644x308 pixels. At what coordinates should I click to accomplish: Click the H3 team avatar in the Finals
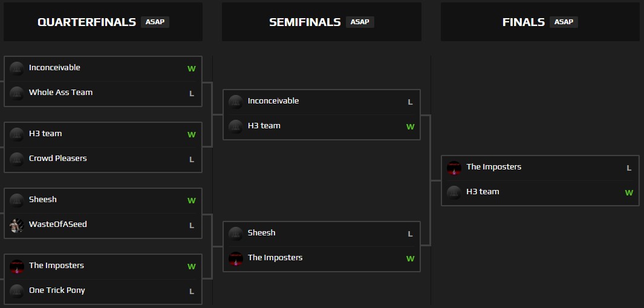(x=454, y=192)
